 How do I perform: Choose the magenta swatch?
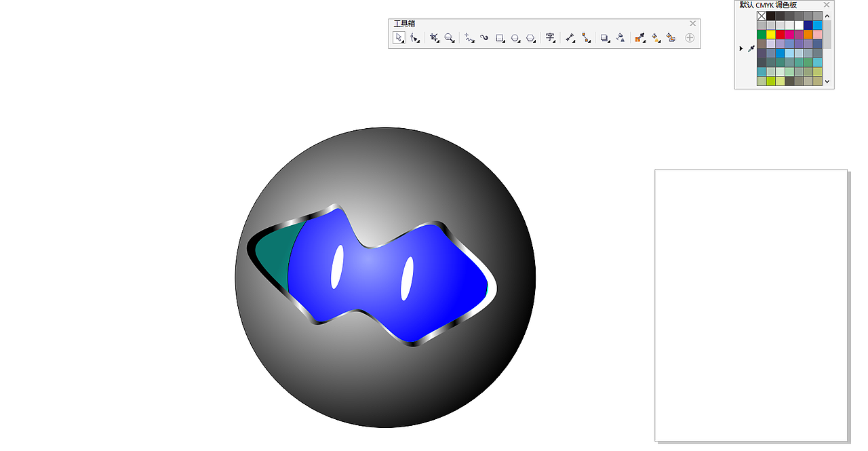pyautogui.click(x=789, y=35)
